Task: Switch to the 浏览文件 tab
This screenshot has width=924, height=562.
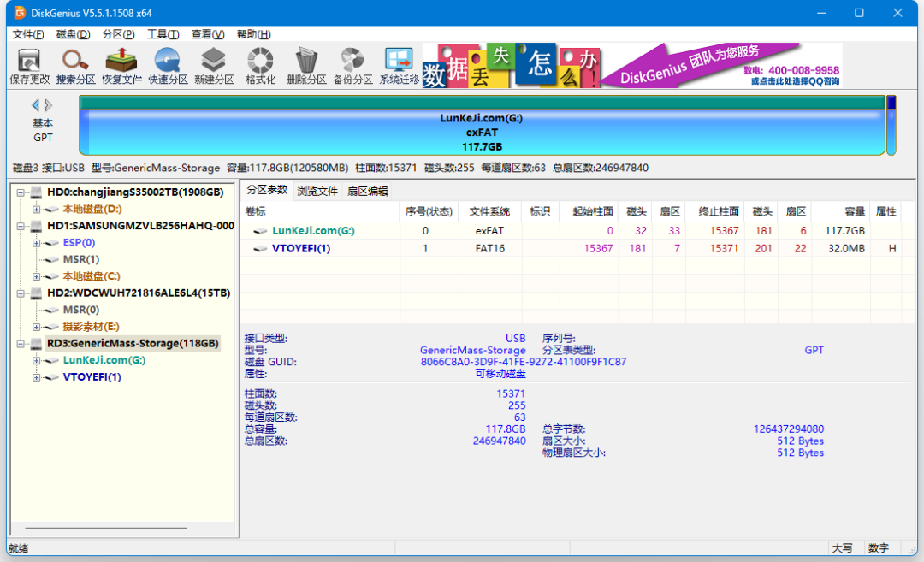Action: coord(317,191)
